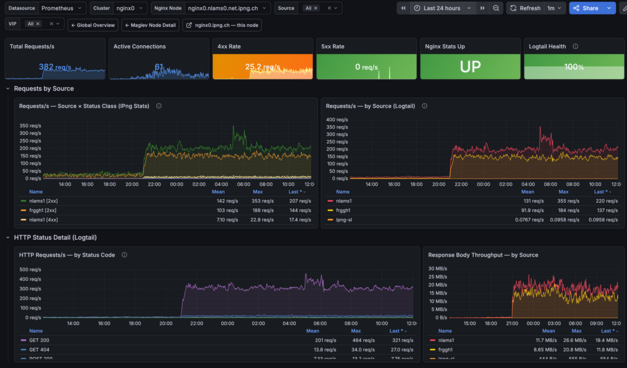627x368 pixels.
Task: Click the 382 req/s stat value
Action: click(55, 67)
